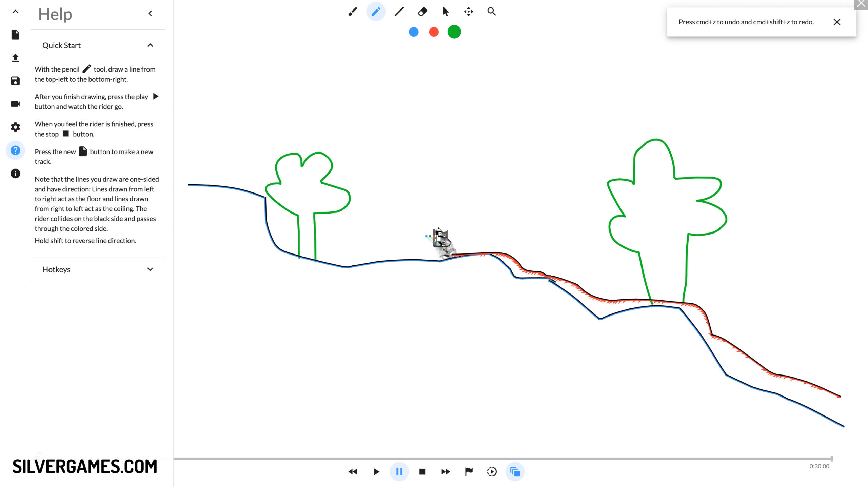The image size is (868, 487).
Task: Click the Help panel title
Action: coord(55,14)
